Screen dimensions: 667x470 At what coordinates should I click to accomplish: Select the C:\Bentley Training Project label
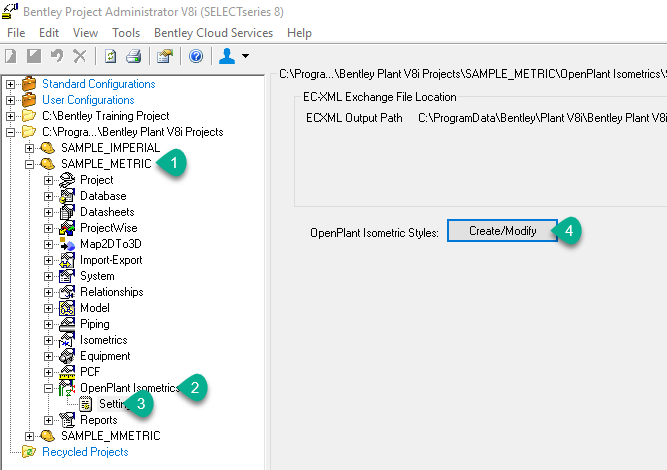105,116
